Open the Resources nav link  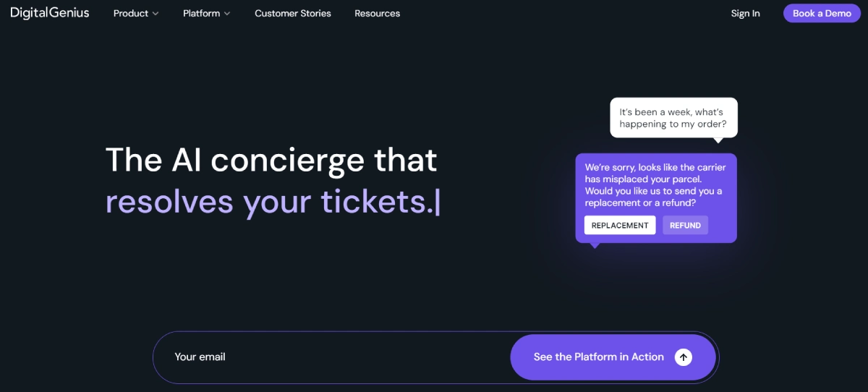[x=377, y=14]
